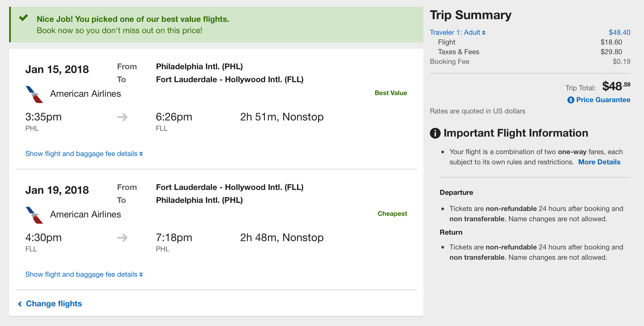Click the Cheapest label on return flight

click(392, 214)
